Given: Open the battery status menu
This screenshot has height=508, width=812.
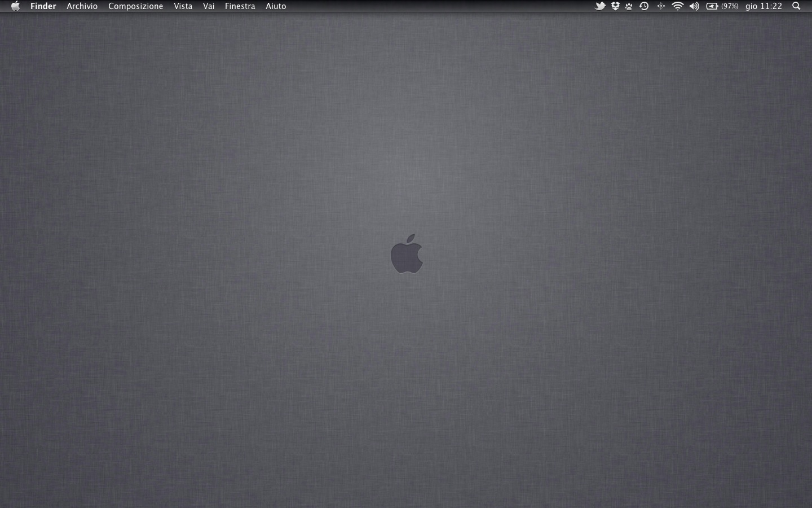Looking at the screenshot, I should coord(712,6).
